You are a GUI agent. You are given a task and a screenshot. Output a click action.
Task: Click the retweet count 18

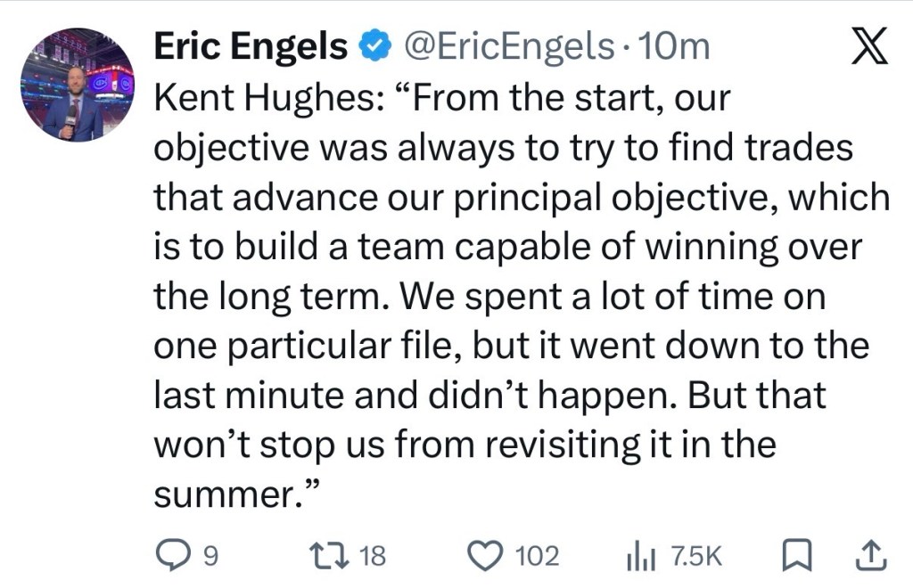[x=371, y=558]
